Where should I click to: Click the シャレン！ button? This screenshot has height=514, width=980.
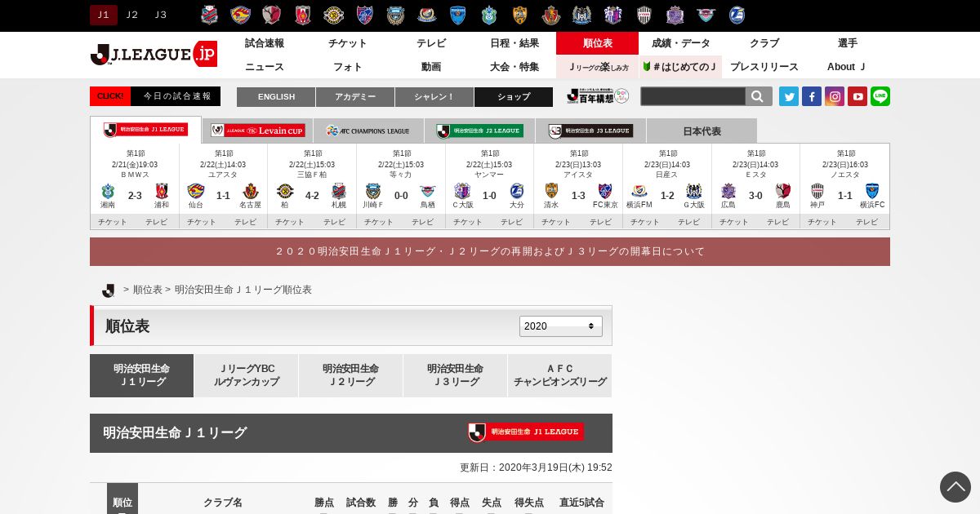[x=434, y=97]
